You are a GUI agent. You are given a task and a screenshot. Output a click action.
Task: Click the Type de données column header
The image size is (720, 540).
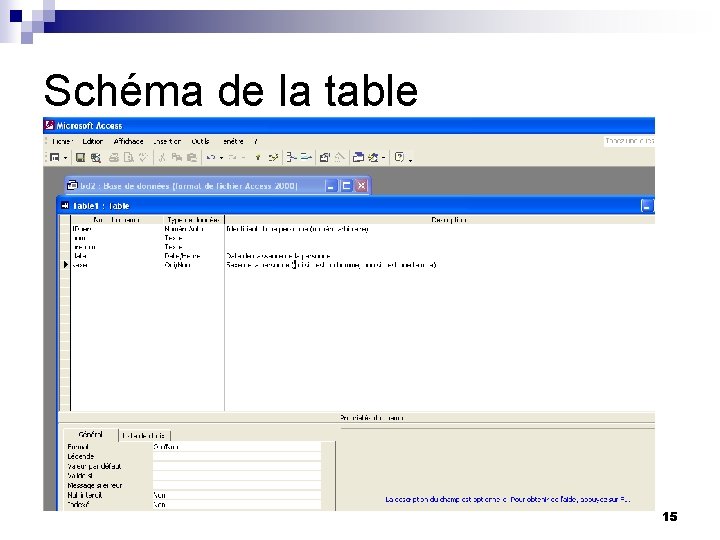193,220
